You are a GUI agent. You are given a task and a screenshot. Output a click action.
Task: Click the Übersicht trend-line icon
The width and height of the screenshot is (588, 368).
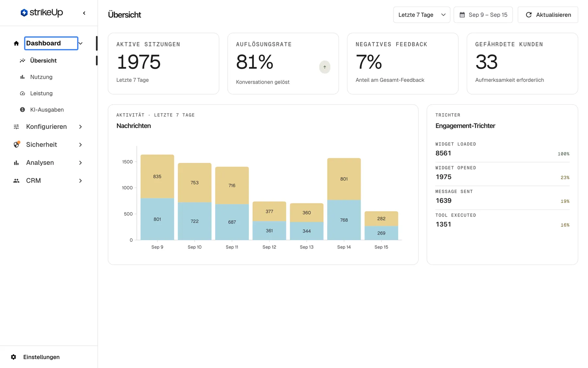[x=23, y=61]
